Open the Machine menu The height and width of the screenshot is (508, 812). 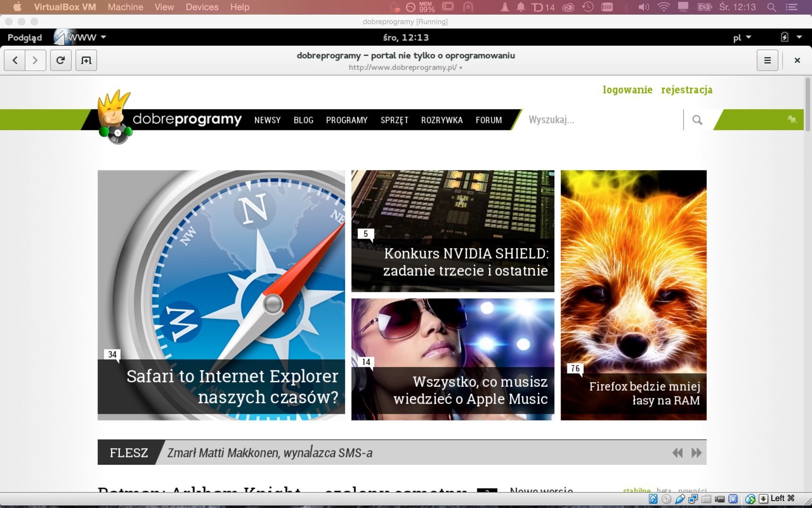pyautogui.click(x=125, y=7)
